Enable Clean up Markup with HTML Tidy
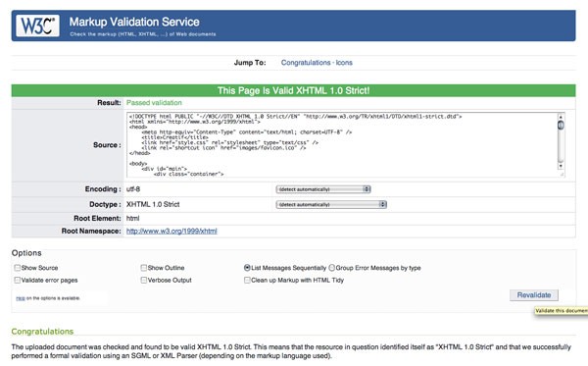The image size is (588, 366). pyautogui.click(x=247, y=280)
